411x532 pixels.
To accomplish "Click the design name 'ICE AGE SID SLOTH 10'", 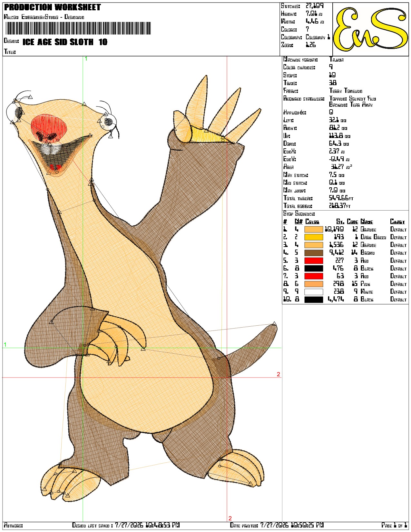I will tap(65, 42).
